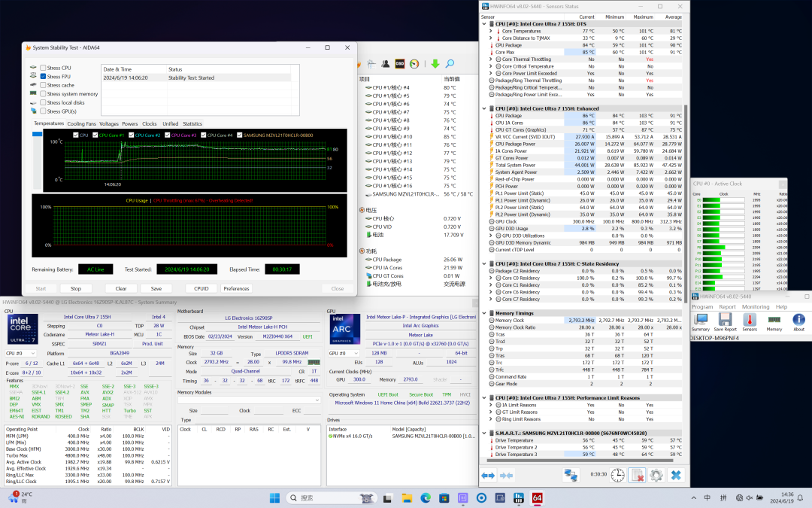
Task: Click the AIDA64 '64' taskbar icon
Action: [537, 498]
